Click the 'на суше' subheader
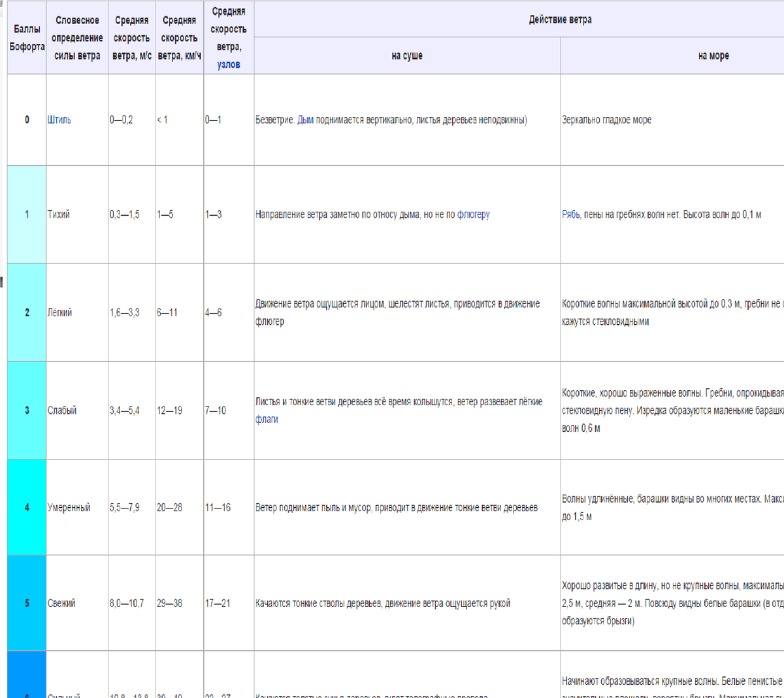 click(407, 56)
